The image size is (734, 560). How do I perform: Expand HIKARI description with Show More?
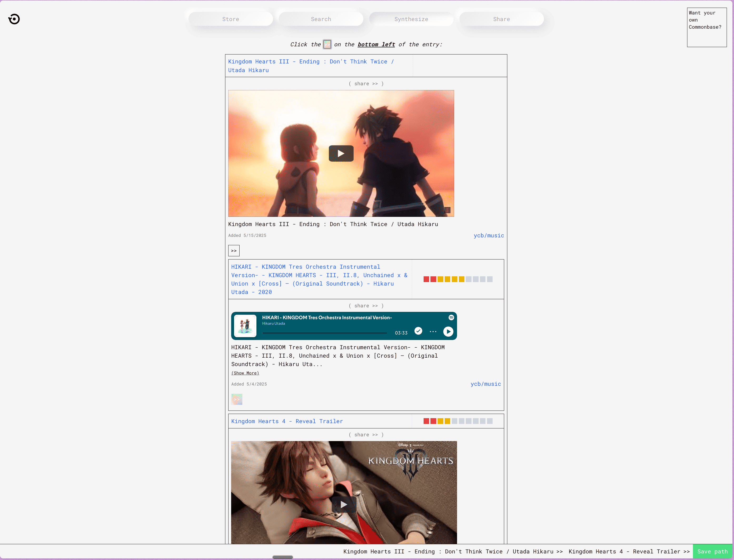point(245,373)
